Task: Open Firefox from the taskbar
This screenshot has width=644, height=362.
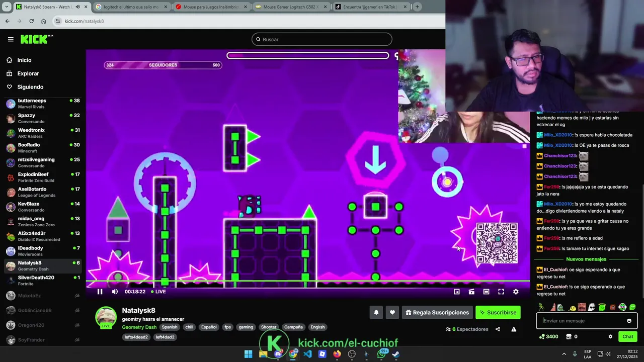Action: (337, 354)
